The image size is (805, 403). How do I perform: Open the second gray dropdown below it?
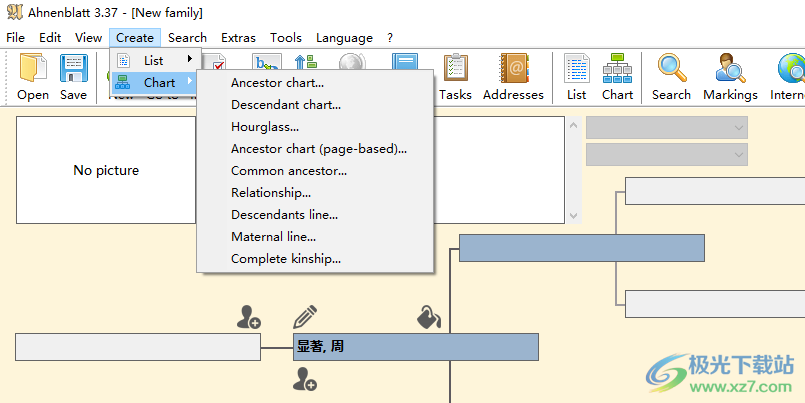click(x=666, y=155)
